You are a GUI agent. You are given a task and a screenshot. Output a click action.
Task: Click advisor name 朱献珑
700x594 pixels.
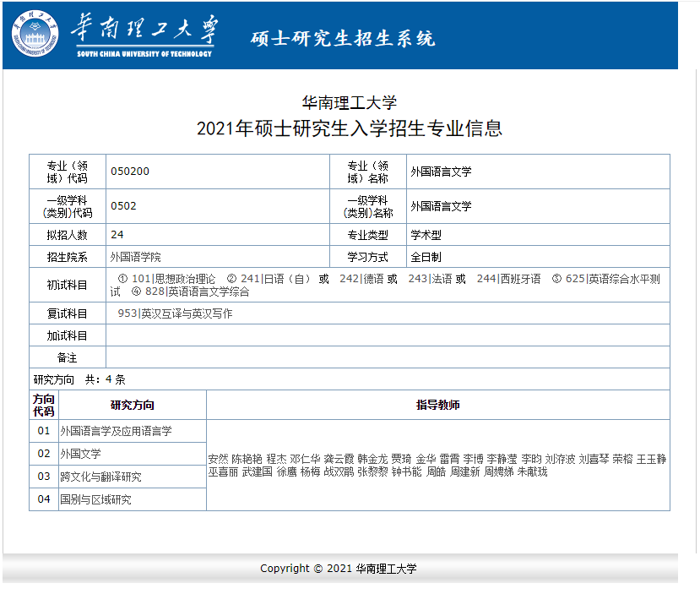[533, 472]
